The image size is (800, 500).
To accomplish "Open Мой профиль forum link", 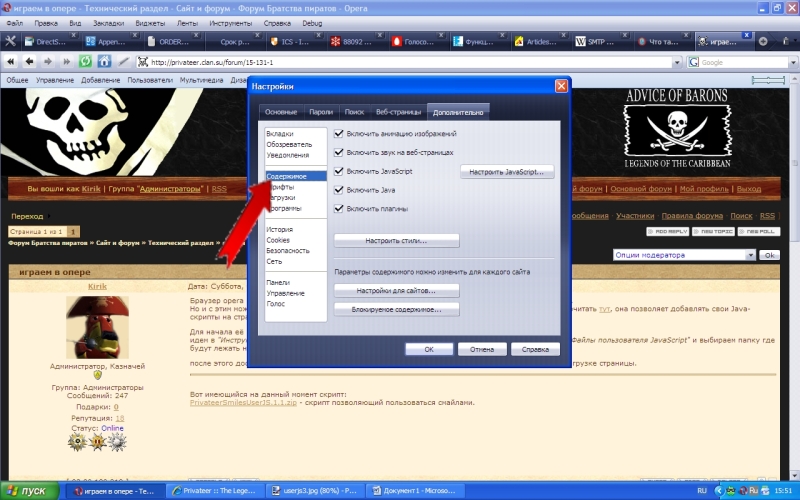I will [x=704, y=189].
